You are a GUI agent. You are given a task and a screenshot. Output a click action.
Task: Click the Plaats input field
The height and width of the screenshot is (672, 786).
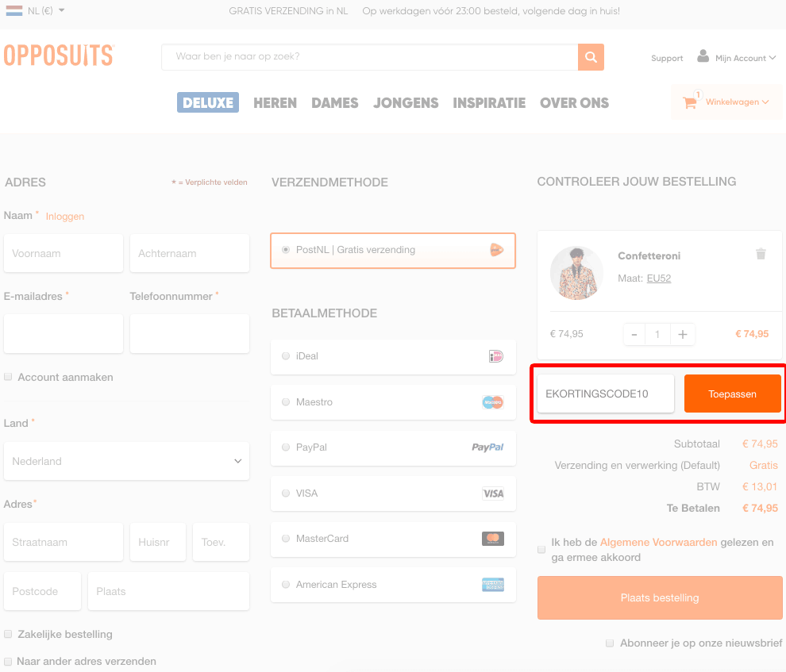pos(168,591)
